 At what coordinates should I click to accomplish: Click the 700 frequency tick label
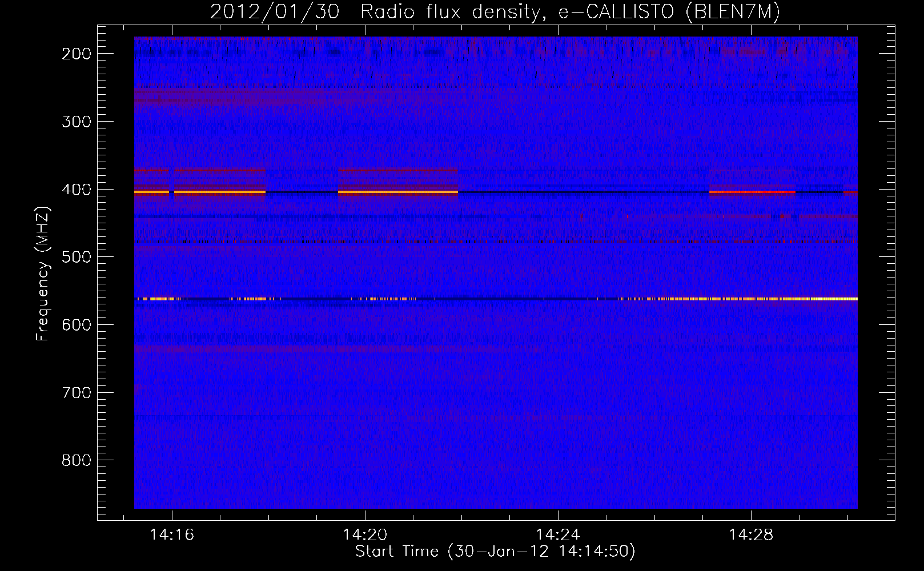click(77, 393)
